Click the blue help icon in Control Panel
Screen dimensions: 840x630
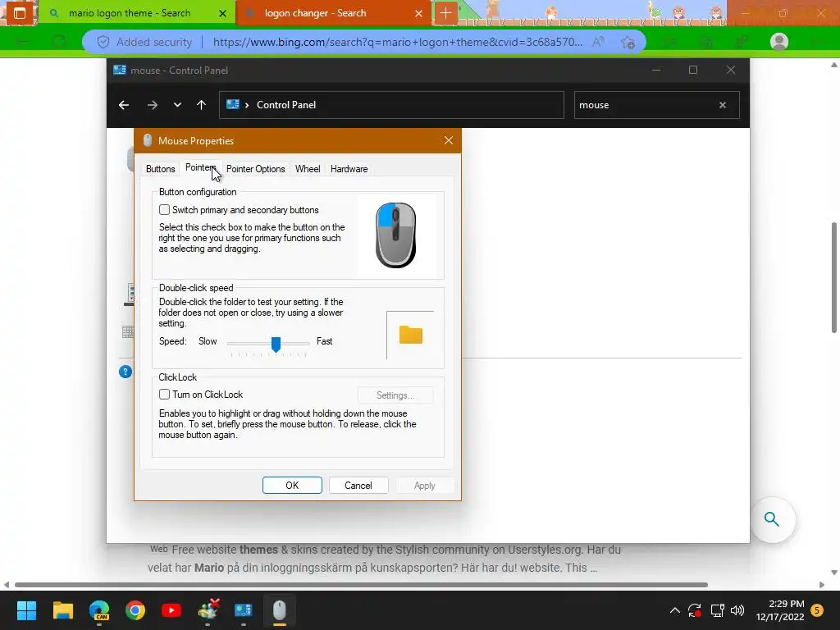(x=126, y=372)
